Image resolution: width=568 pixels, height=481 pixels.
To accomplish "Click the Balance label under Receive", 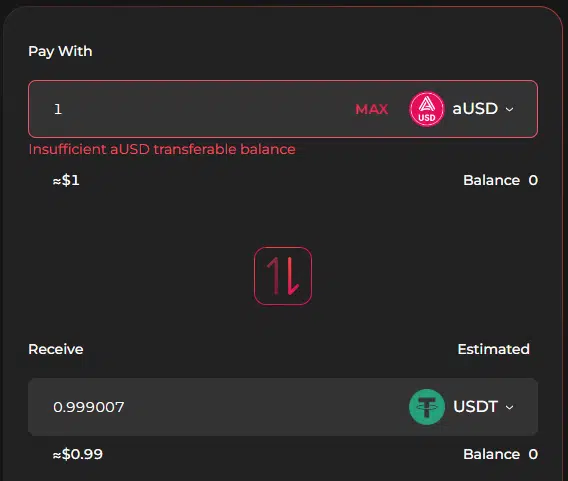I will [x=492, y=454].
